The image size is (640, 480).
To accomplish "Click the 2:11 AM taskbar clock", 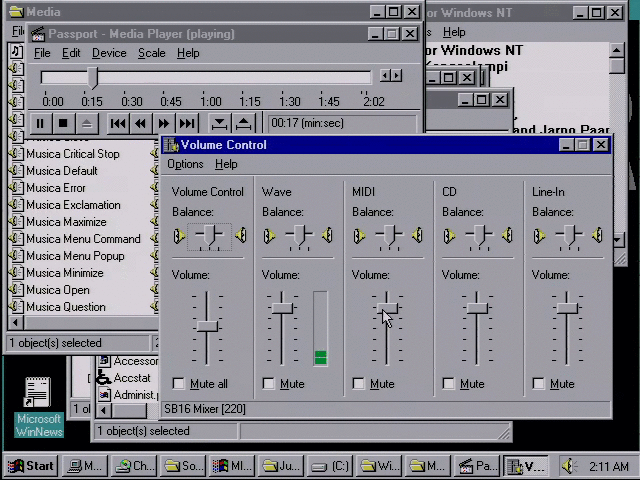I will (609, 466).
